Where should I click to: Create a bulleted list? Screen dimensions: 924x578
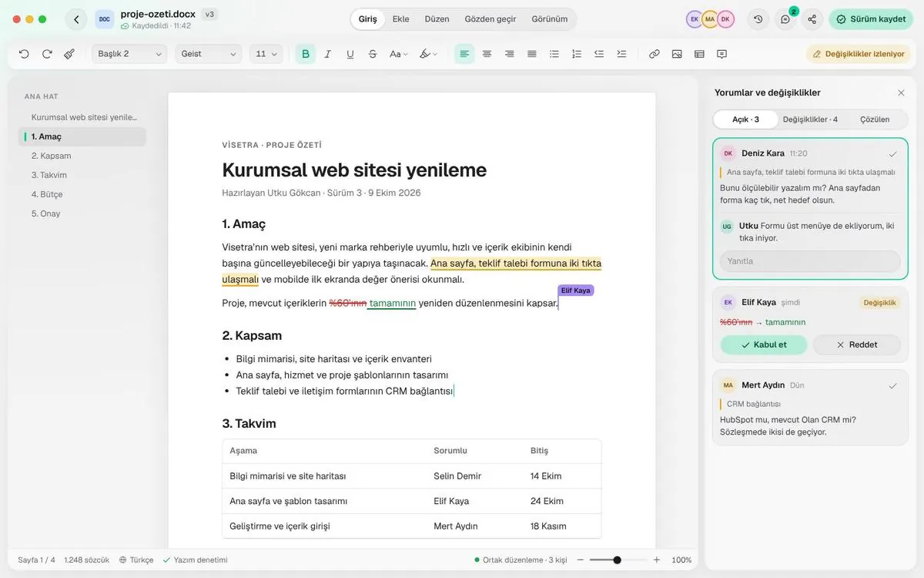[x=554, y=54]
